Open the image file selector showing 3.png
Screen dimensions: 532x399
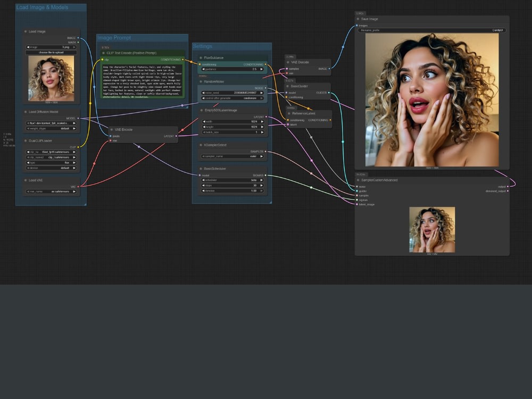(51, 47)
